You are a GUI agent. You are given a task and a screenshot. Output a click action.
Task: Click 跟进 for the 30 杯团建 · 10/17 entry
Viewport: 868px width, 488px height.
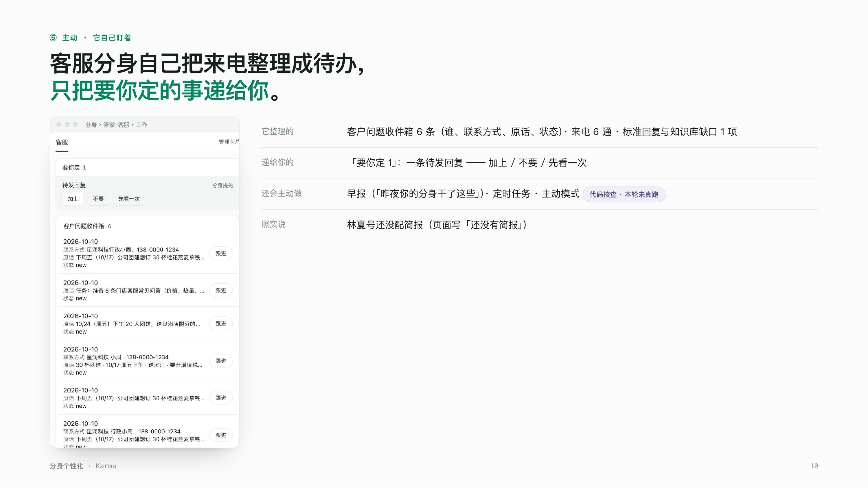click(x=221, y=361)
